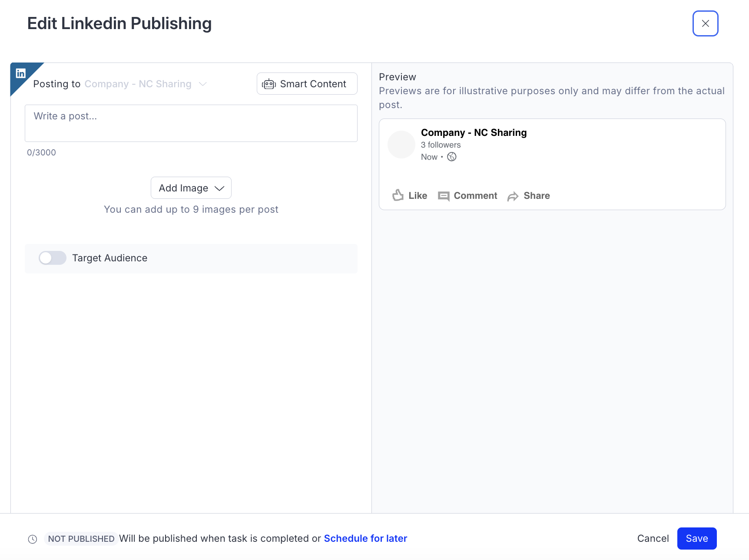
Task: Click the clock icon beside Not Published
Action: [33, 539]
